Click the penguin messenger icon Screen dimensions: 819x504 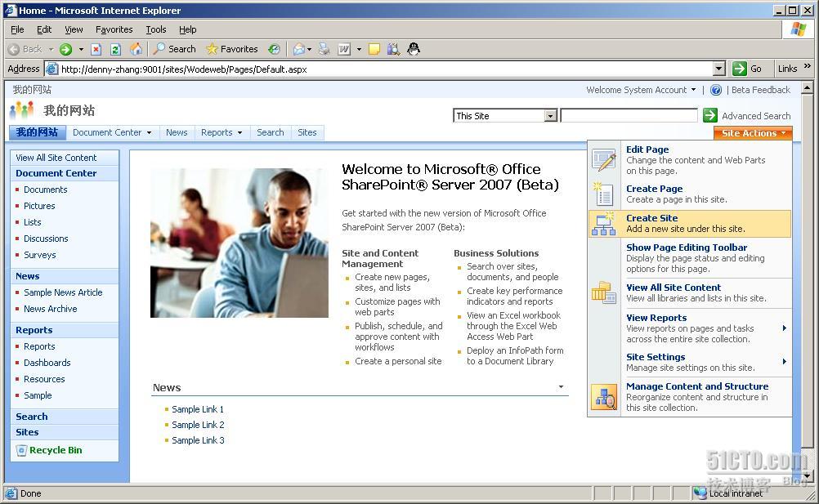click(413, 49)
